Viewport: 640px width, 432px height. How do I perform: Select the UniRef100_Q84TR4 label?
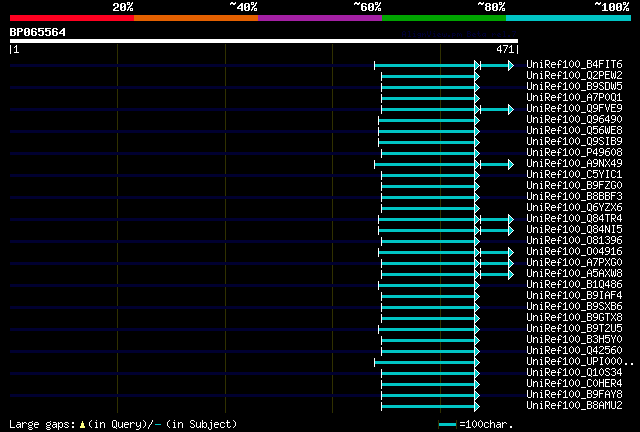pos(574,219)
